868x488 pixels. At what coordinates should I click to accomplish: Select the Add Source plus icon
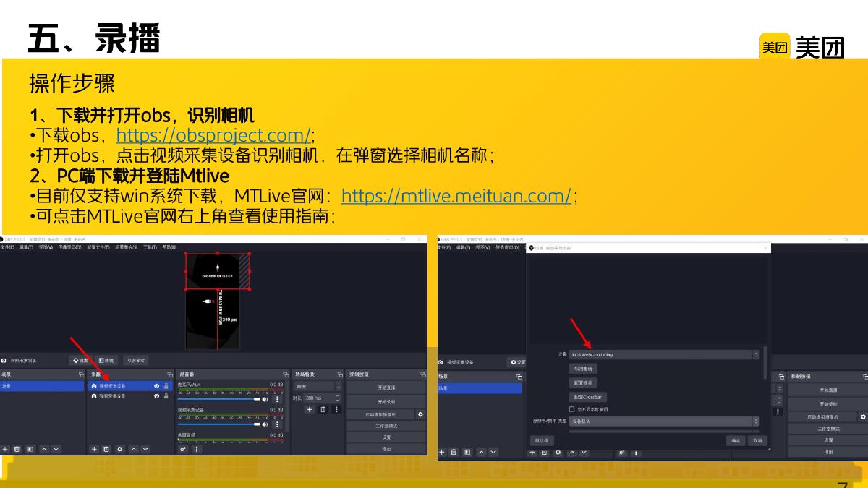coord(95,449)
